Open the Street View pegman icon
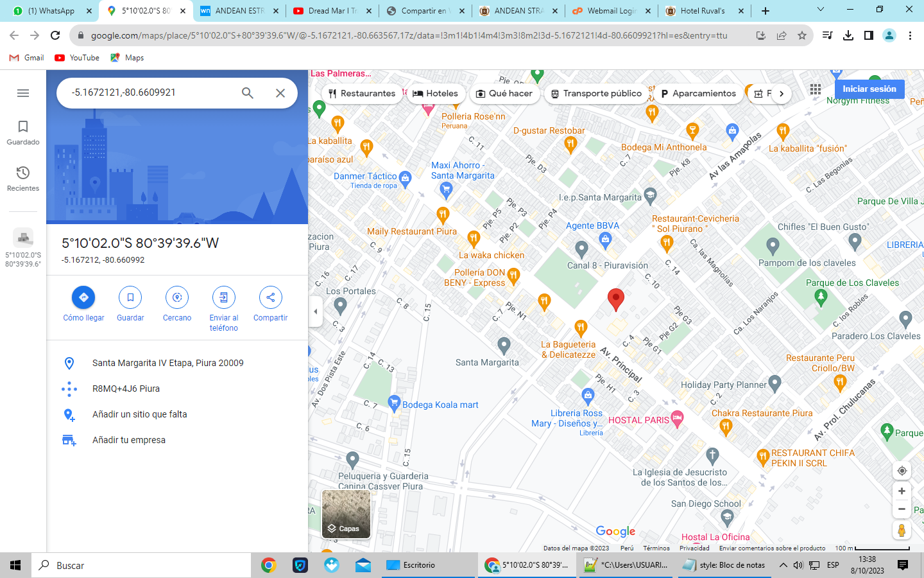The height and width of the screenshot is (578, 924). (x=902, y=530)
